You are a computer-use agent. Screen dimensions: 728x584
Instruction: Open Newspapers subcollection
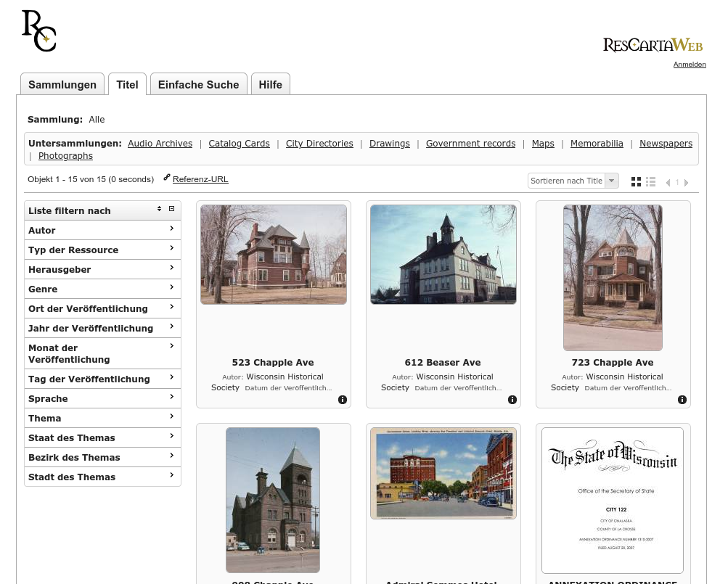click(666, 144)
